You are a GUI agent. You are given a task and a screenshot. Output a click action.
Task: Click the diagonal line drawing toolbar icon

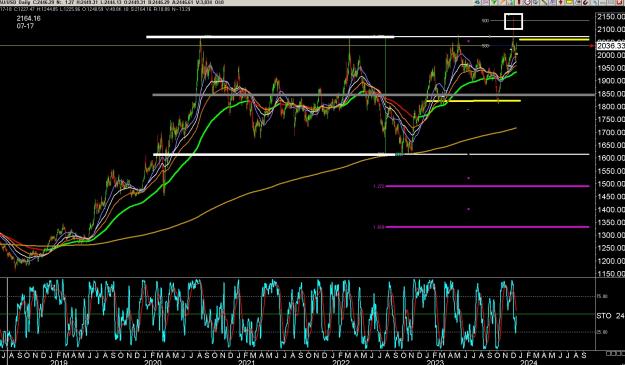[x=544, y=2]
